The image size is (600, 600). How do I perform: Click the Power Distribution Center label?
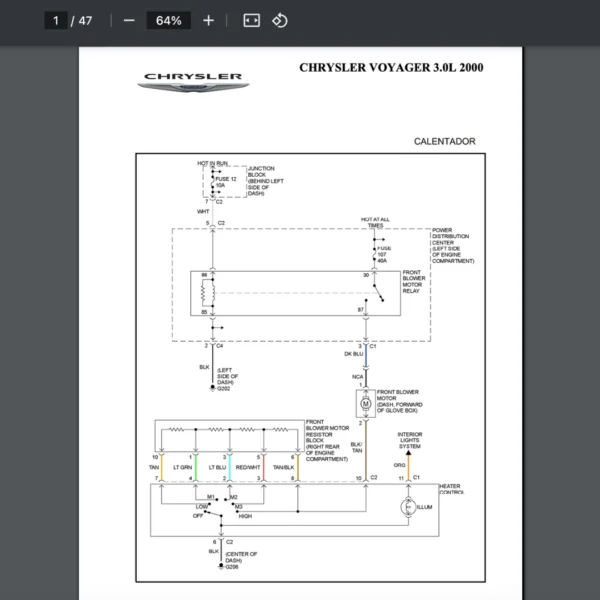click(452, 245)
